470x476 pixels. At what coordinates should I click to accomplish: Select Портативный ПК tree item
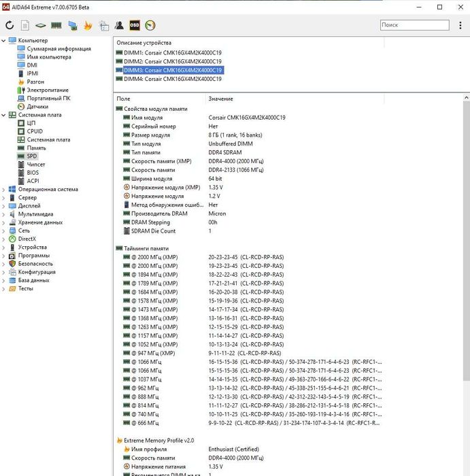point(48,98)
